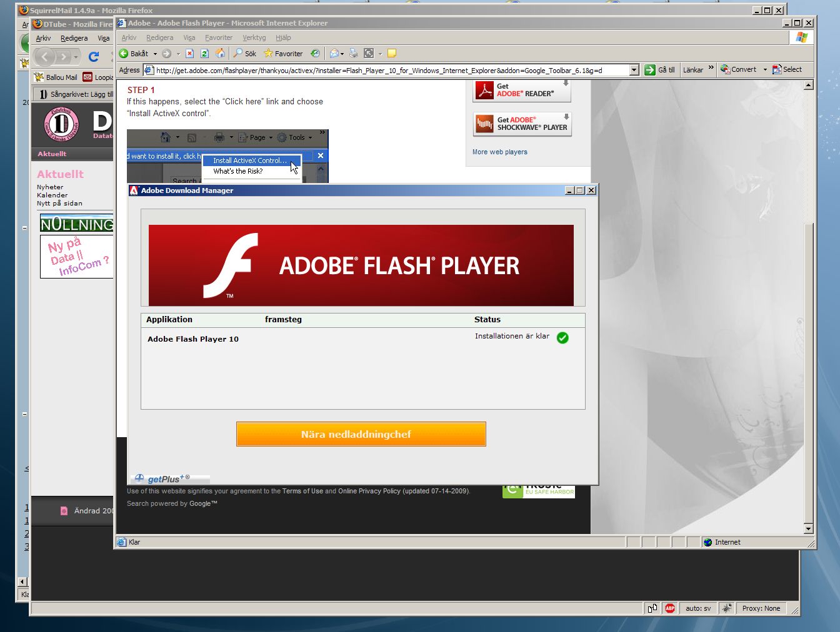Open the Arkiv menu in Internet Explorer
The image size is (840, 632).
[x=129, y=37]
